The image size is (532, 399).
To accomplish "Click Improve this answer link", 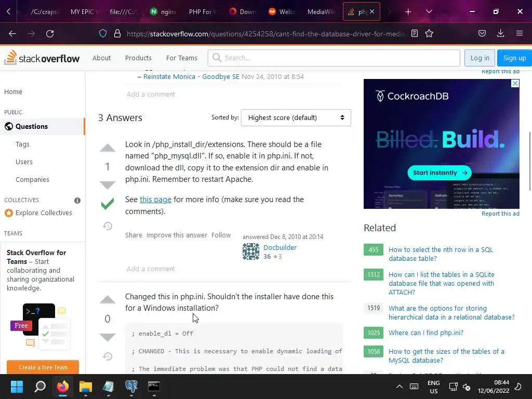I will (177, 235).
